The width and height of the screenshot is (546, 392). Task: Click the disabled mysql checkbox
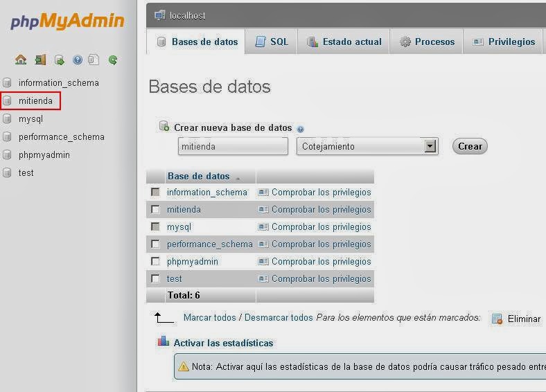(x=155, y=227)
